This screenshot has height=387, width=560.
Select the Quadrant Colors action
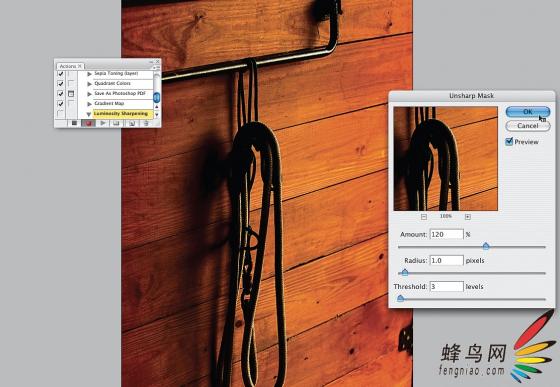[112, 83]
